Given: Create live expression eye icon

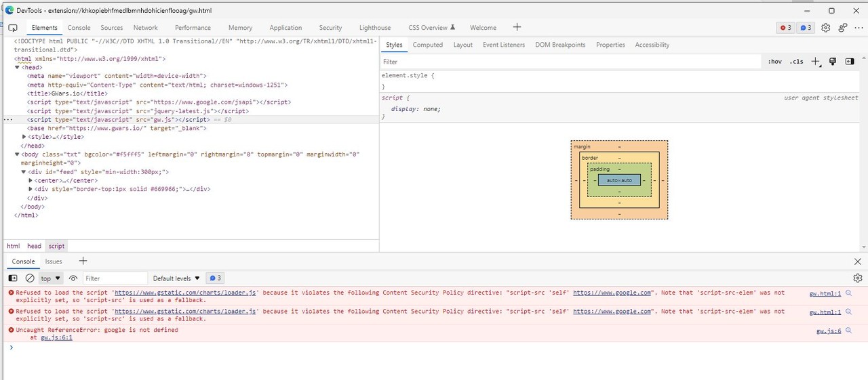Looking at the screenshot, I should tap(73, 278).
